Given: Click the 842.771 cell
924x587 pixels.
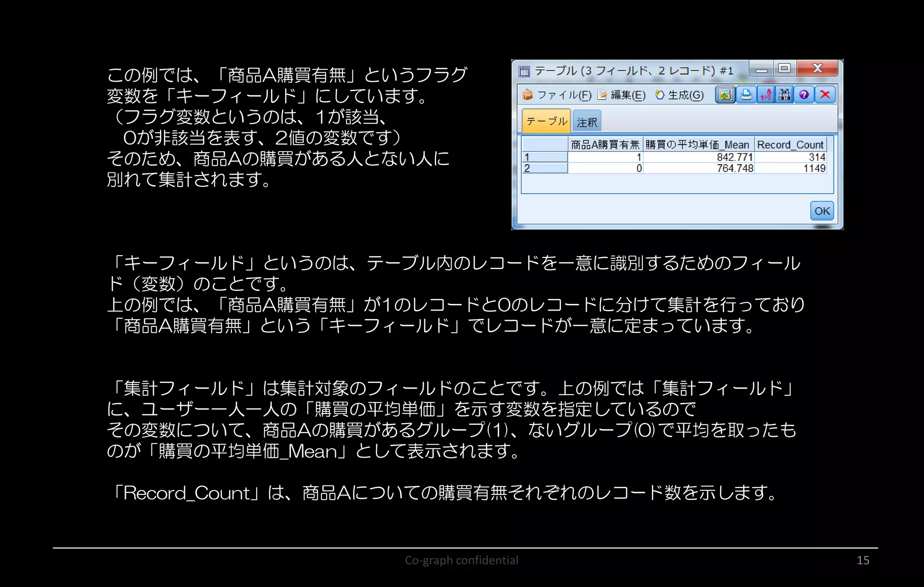Looking at the screenshot, I should point(698,157).
